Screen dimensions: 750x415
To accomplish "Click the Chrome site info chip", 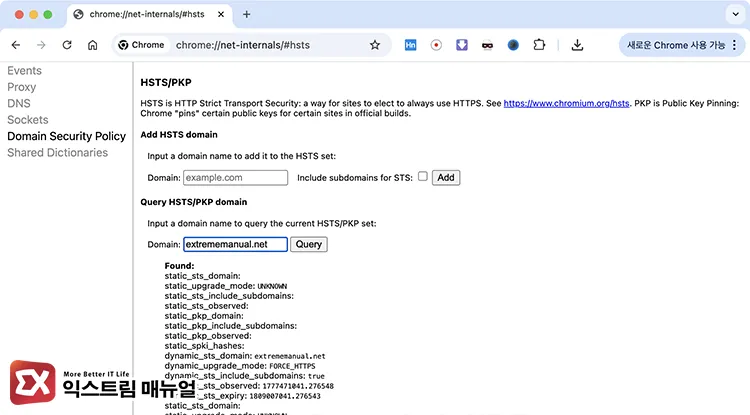I will click(x=142, y=45).
